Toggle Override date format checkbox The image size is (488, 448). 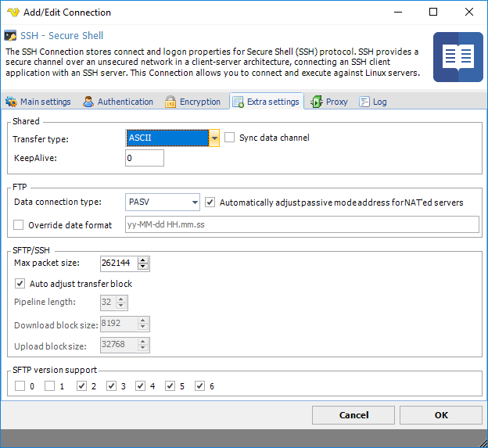pos(20,225)
